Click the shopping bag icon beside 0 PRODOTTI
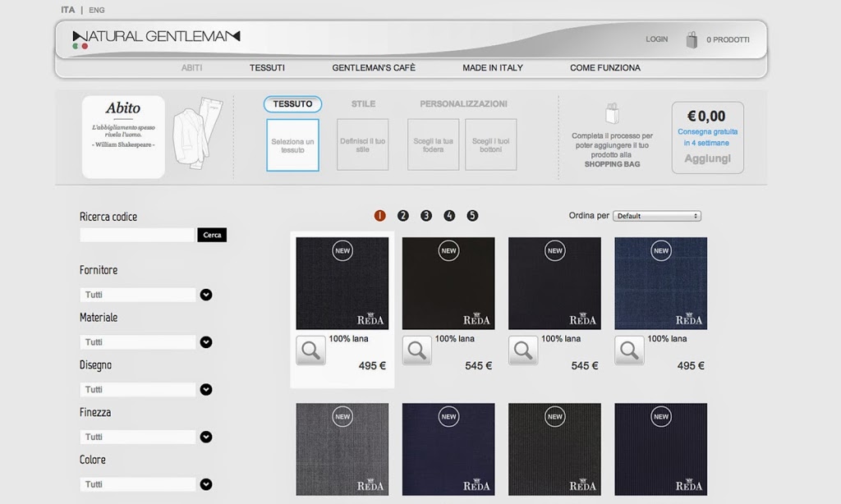This screenshot has height=504, width=841. [692, 39]
